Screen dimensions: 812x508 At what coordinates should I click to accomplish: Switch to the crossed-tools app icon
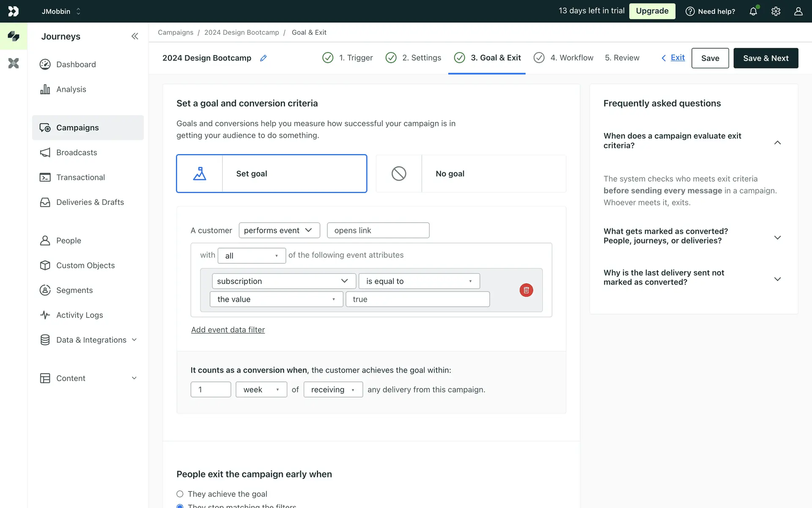pyautogui.click(x=14, y=63)
